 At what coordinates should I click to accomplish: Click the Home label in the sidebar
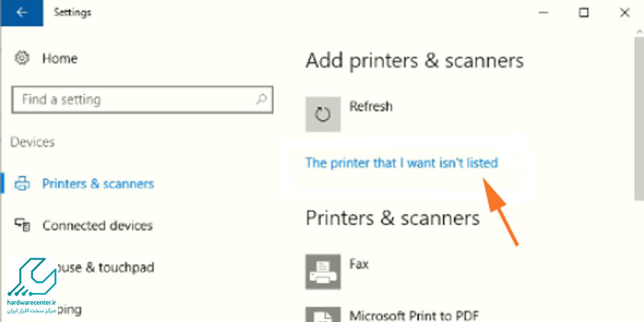click(x=59, y=59)
